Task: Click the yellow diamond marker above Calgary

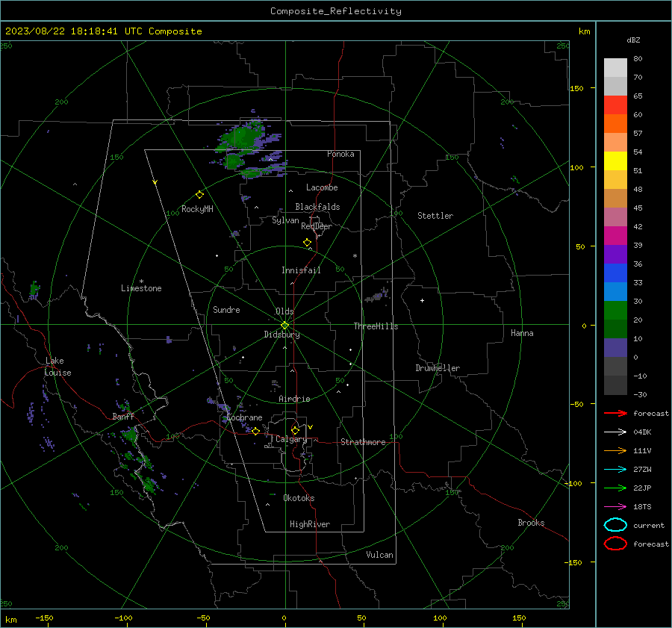Action: click(x=295, y=430)
